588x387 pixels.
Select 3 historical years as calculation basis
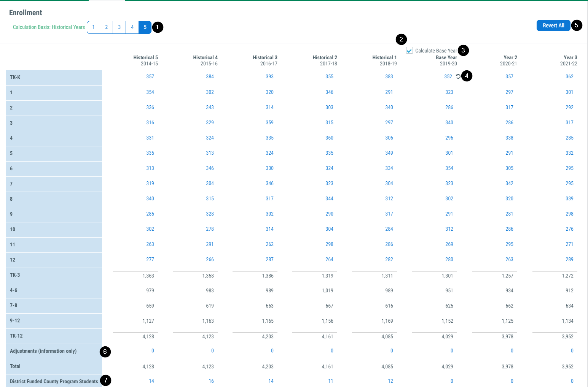point(120,27)
